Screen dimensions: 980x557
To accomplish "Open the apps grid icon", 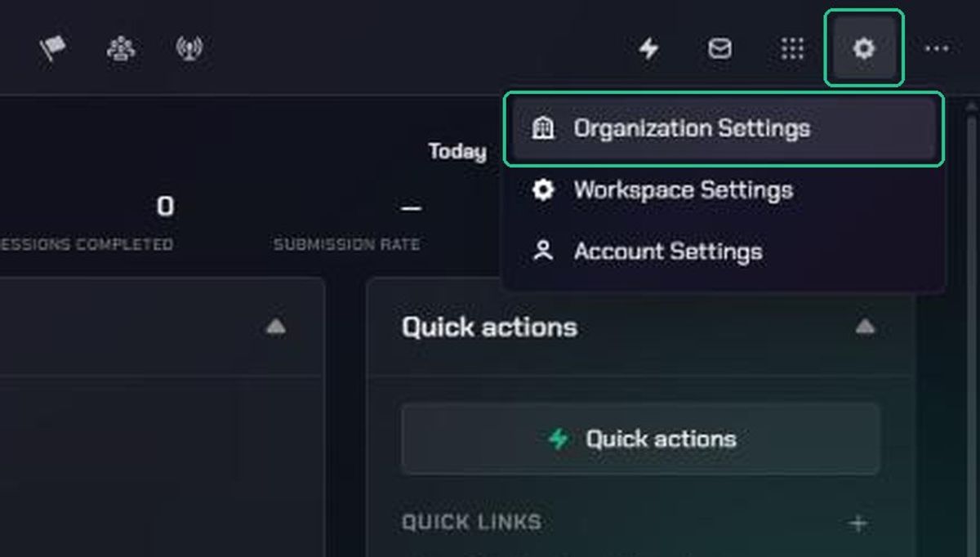I will point(792,49).
